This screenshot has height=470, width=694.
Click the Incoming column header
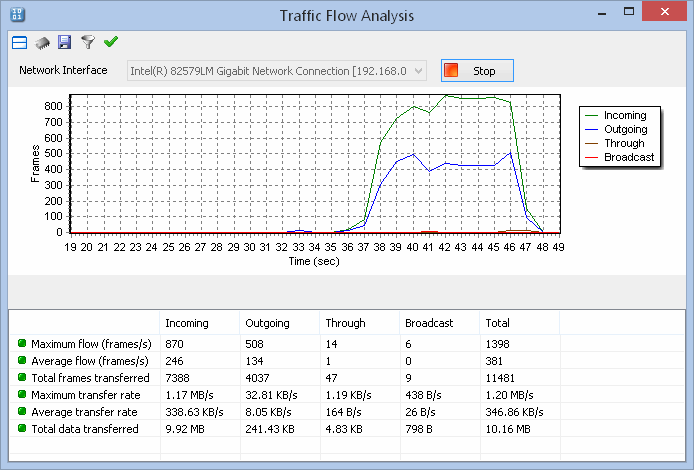(x=186, y=323)
